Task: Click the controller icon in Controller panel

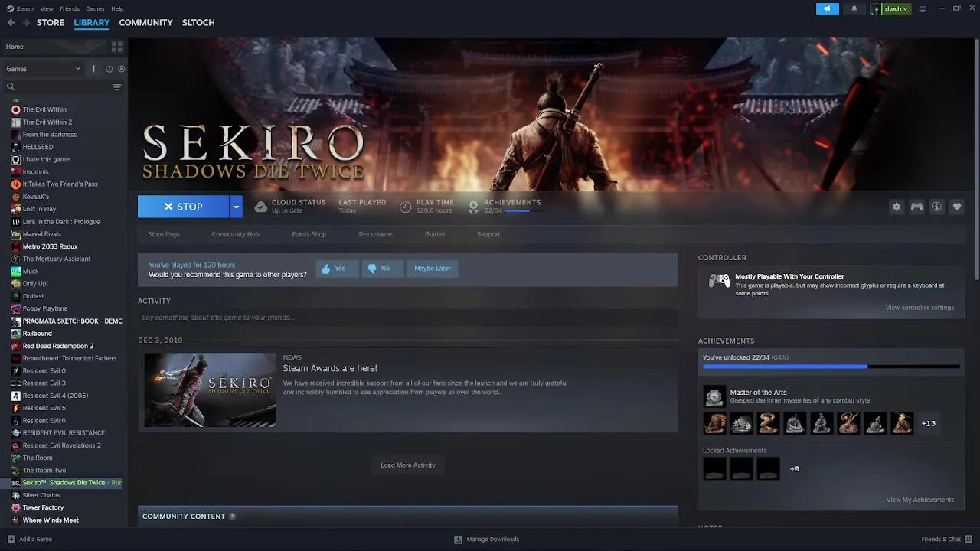Action: pos(719,281)
